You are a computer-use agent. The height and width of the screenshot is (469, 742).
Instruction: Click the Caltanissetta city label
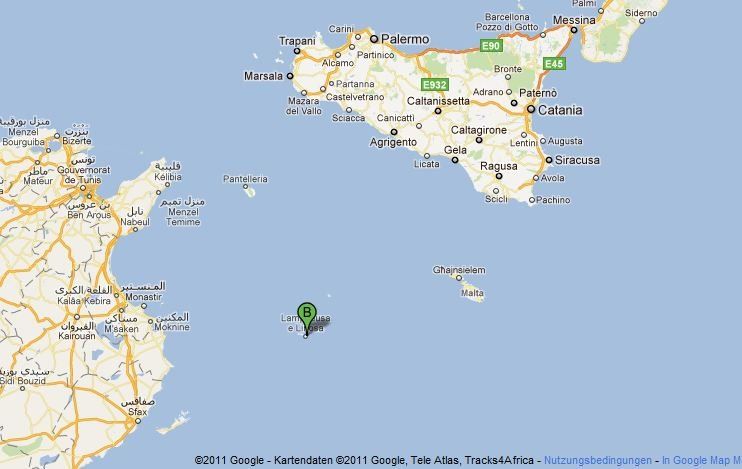[438, 101]
